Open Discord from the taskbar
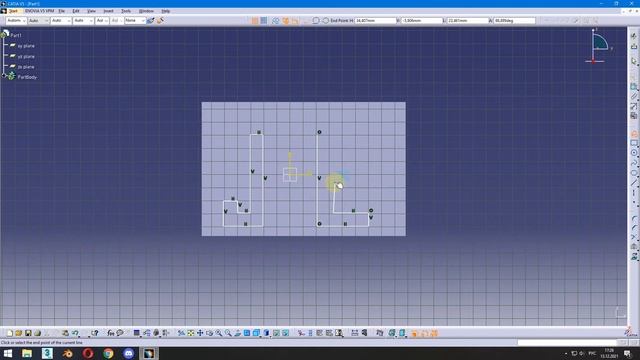 click(x=128, y=353)
